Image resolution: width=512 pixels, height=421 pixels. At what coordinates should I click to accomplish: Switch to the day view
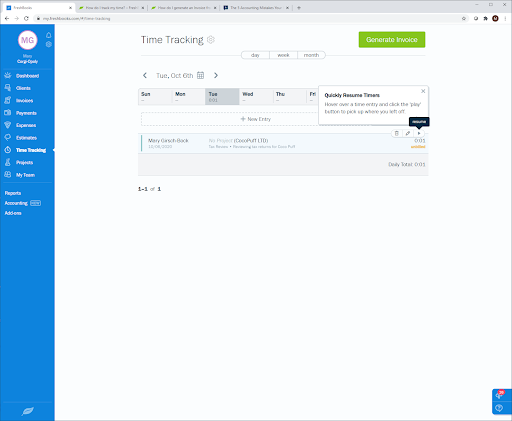[x=255, y=55]
